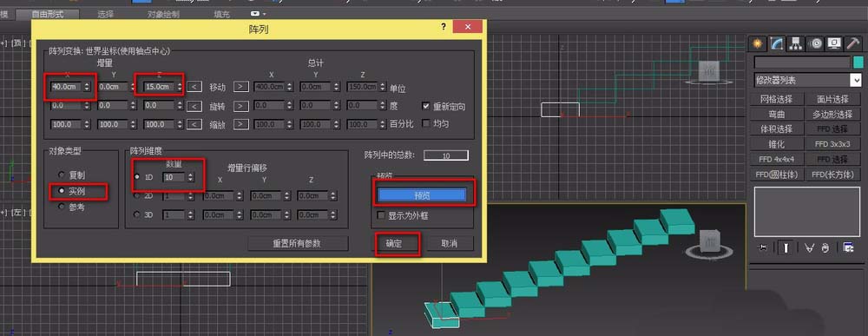Toggle the 重新定向 (Re-Orient) checkbox

click(425, 106)
